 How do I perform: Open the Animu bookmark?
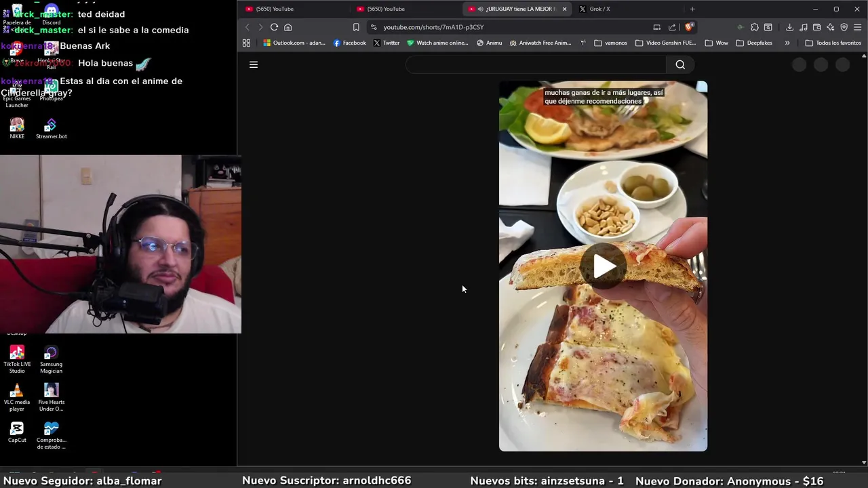coord(490,43)
